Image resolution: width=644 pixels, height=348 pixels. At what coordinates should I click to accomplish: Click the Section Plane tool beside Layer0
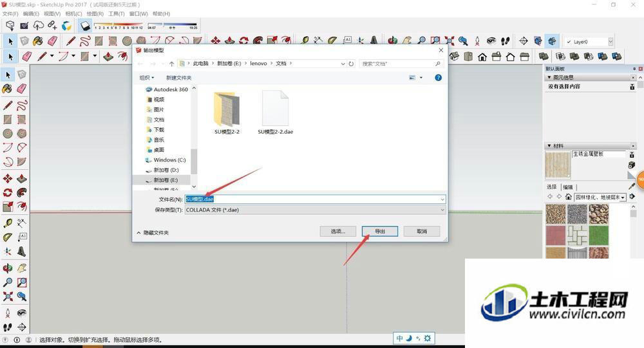pos(523,41)
